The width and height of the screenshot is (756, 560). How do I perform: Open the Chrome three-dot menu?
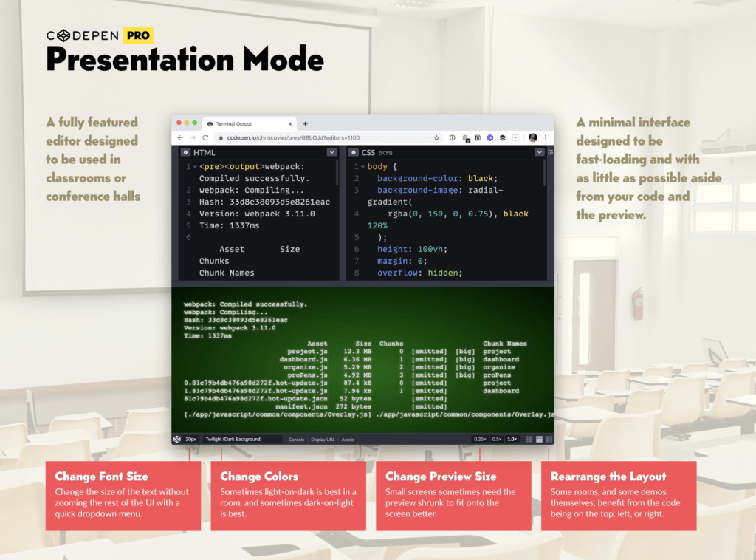[545, 137]
